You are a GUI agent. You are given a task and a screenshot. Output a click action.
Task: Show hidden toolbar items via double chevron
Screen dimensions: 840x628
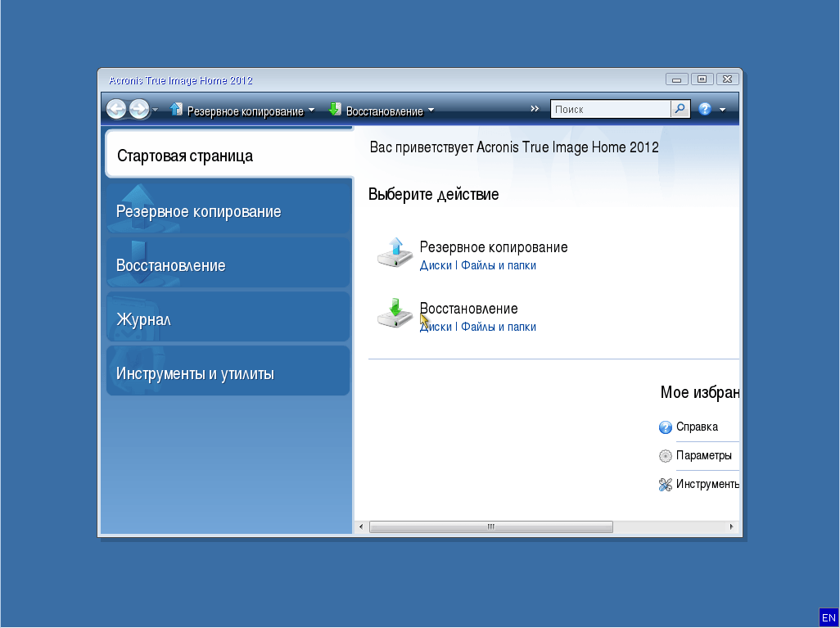[535, 109]
